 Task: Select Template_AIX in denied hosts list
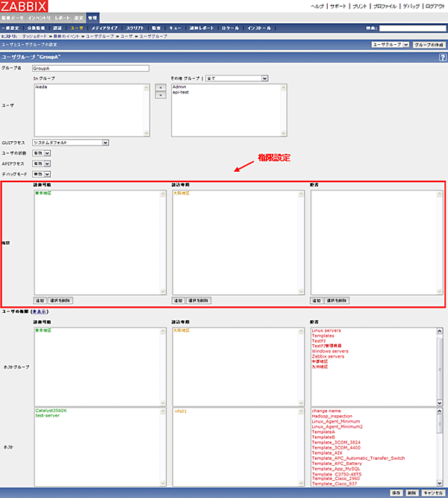click(327, 453)
